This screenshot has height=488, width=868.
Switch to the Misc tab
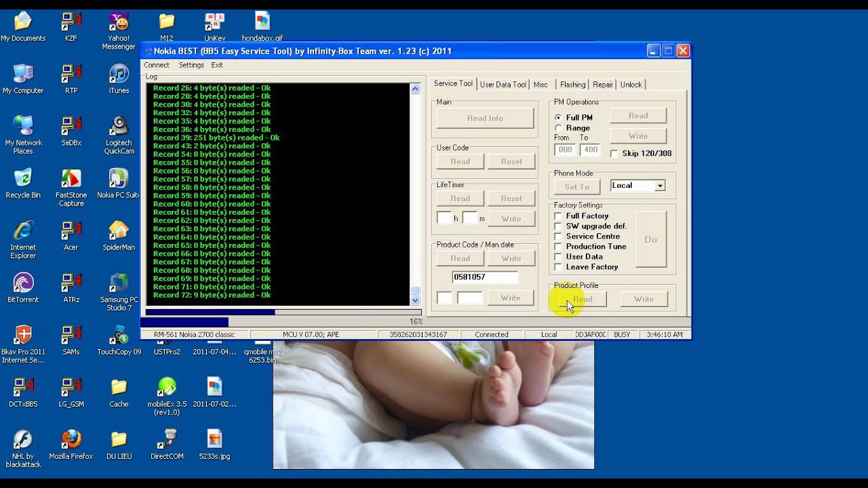tap(540, 85)
